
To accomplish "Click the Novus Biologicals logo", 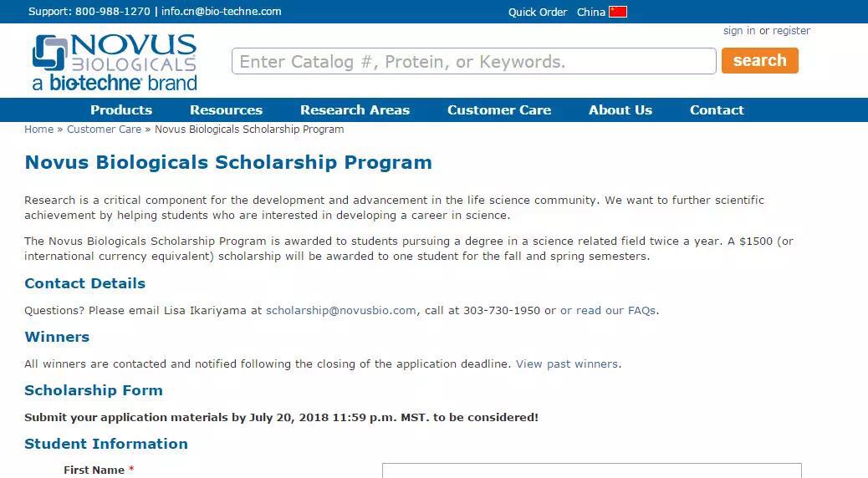I will 115,62.
